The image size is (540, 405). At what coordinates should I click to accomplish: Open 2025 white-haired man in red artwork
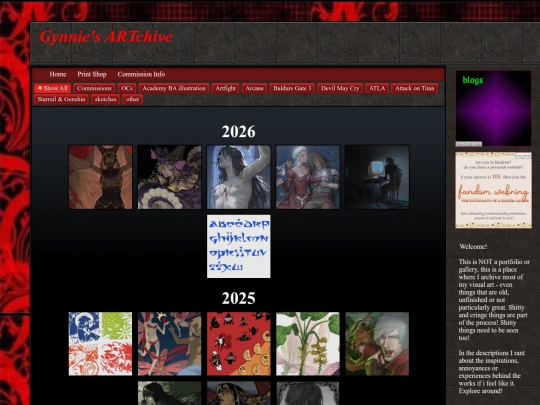point(377,344)
